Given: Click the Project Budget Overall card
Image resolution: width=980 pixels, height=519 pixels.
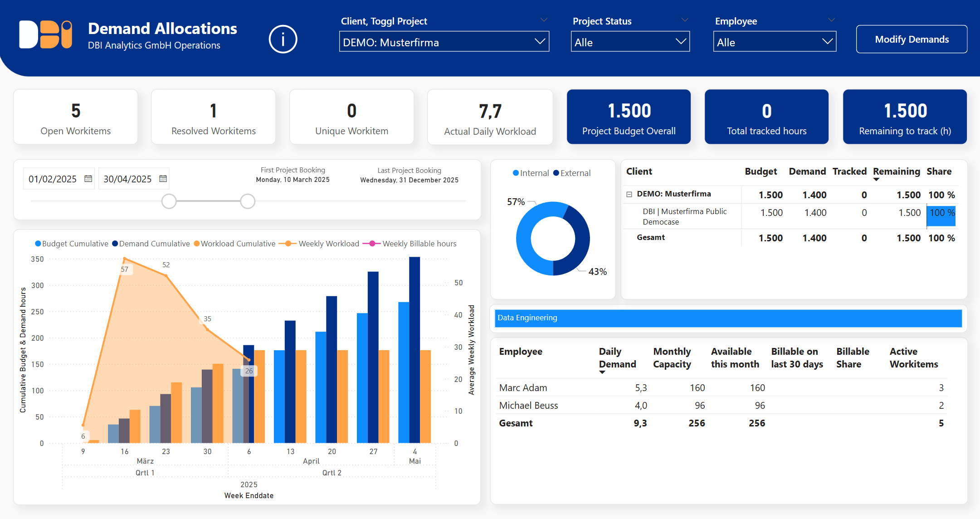Looking at the screenshot, I should tap(629, 117).
